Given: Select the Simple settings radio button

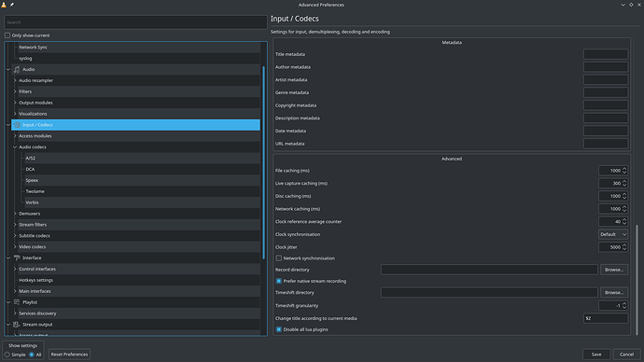Looking at the screenshot, I should (7, 355).
